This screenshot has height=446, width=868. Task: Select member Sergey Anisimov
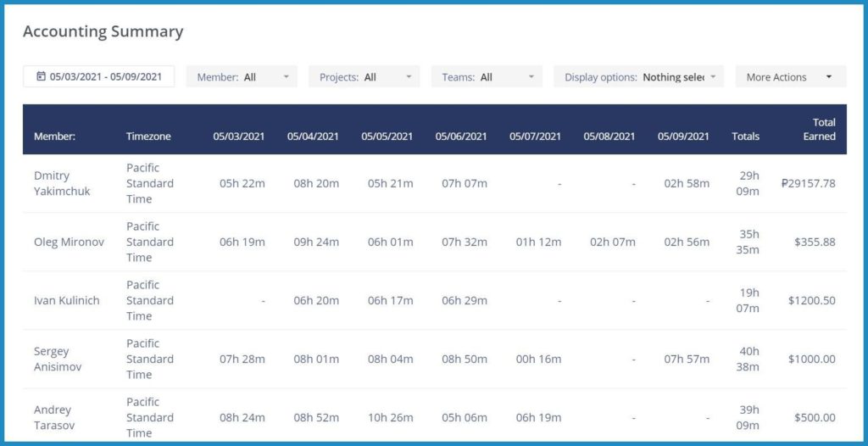pos(58,359)
